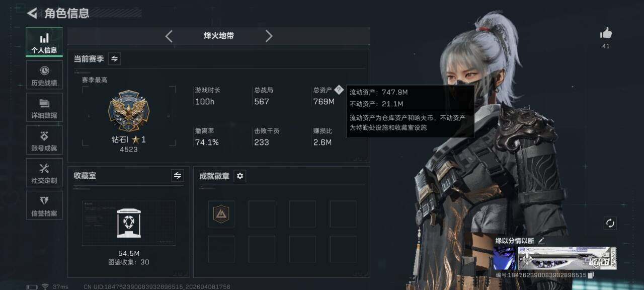Select the first equipped achievement badge

click(221, 214)
